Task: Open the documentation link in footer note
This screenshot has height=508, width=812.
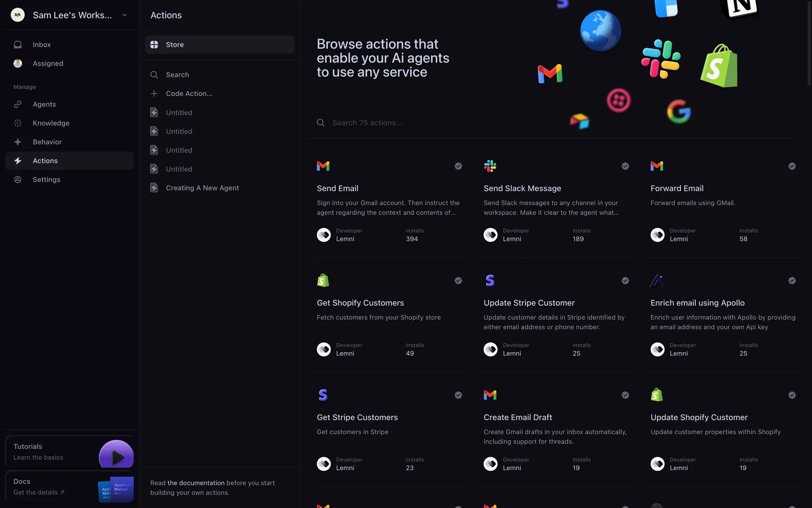Action: (196, 483)
